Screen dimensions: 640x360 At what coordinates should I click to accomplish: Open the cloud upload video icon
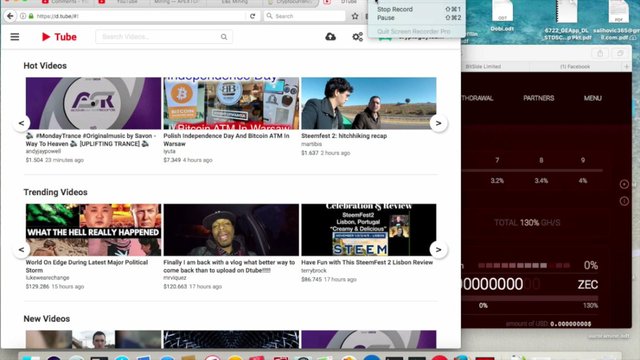331,37
